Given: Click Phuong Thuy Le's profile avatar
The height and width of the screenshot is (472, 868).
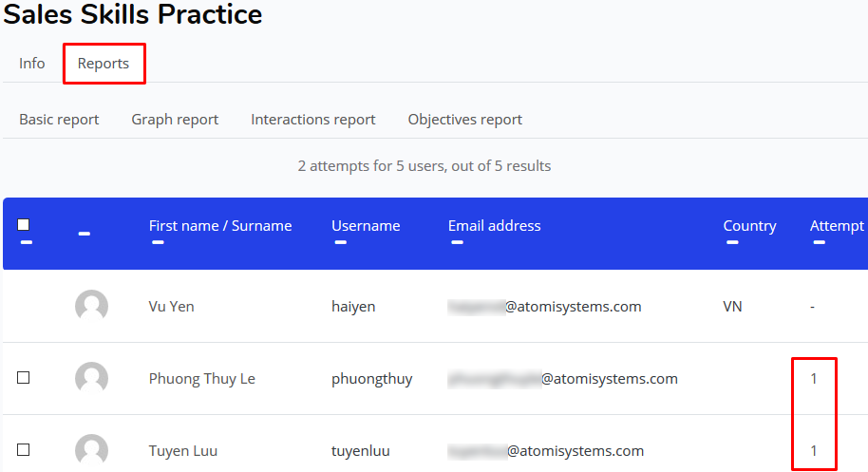Looking at the screenshot, I should pyautogui.click(x=91, y=378).
